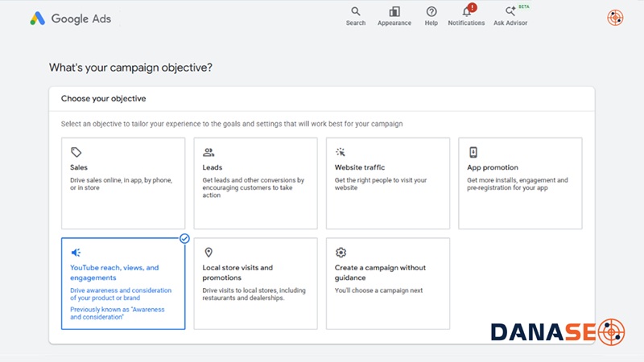This screenshot has height=362, width=644.
Task: Select YouTube reach, views, and engagements title
Action: pyautogui.click(x=114, y=273)
